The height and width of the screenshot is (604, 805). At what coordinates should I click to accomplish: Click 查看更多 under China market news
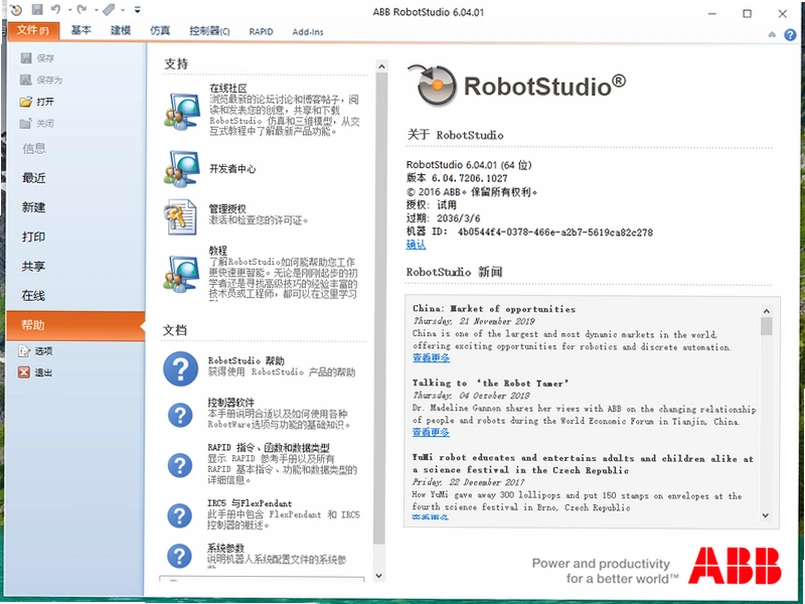click(x=431, y=357)
